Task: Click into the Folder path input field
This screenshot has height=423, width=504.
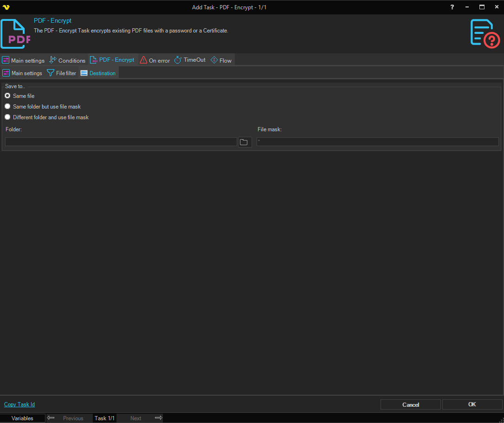Action: (x=121, y=142)
